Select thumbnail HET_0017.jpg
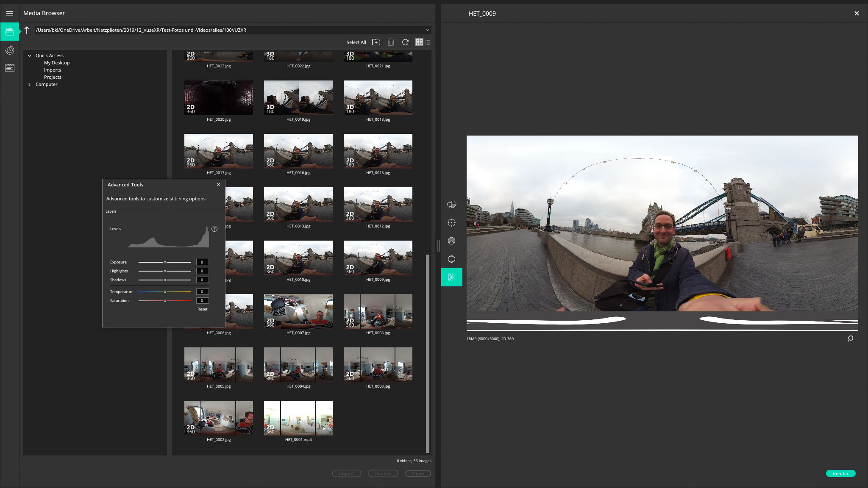868x488 pixels. [x=219, y=151]
